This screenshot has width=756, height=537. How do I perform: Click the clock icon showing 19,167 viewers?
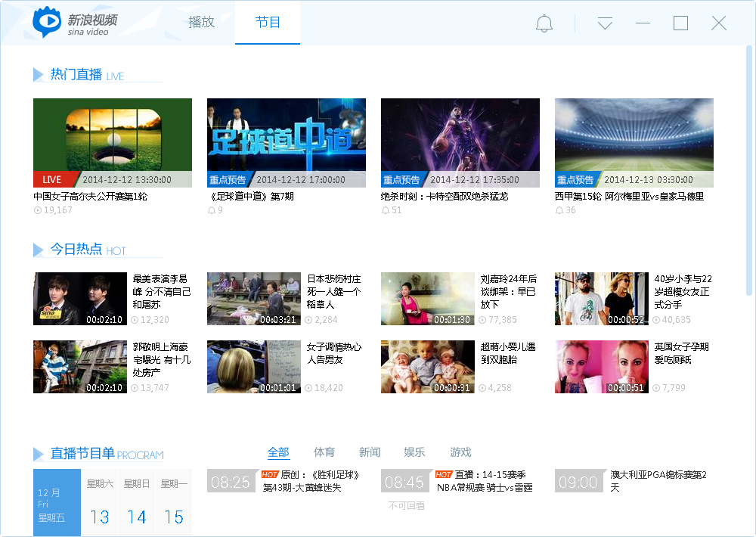tap(37, 210)
